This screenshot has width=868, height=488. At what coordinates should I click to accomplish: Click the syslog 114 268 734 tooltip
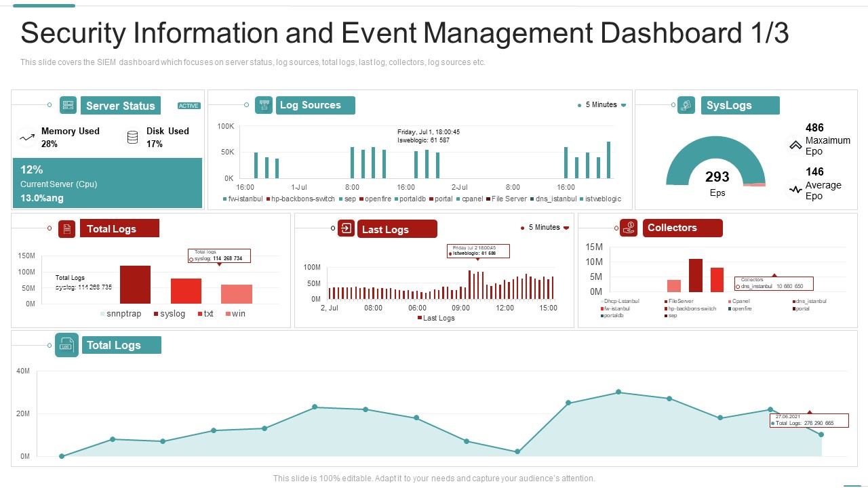(x=220, y=256)
